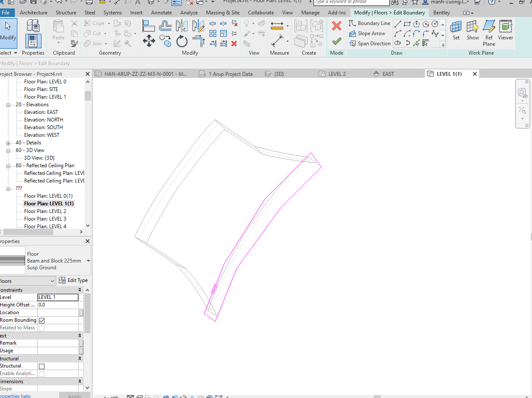Screen dimensions: 532x398
Task: Close the Project Browser panel
Action: coord(88,74)
